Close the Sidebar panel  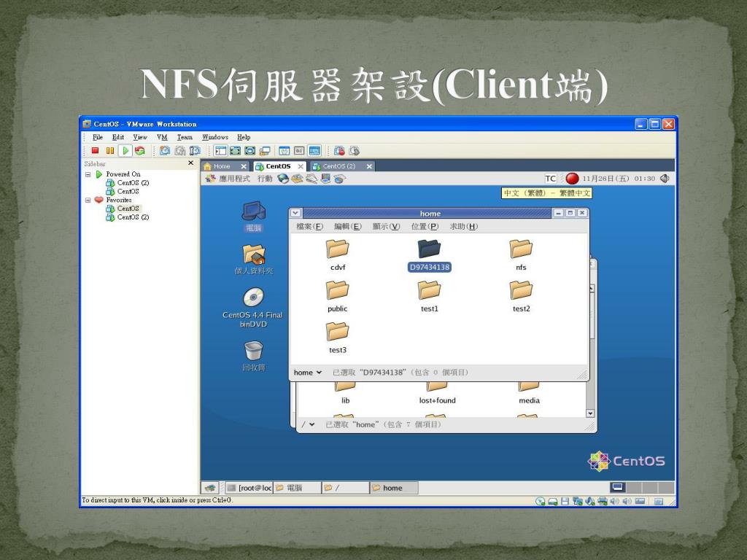click(x=190, y=163)
